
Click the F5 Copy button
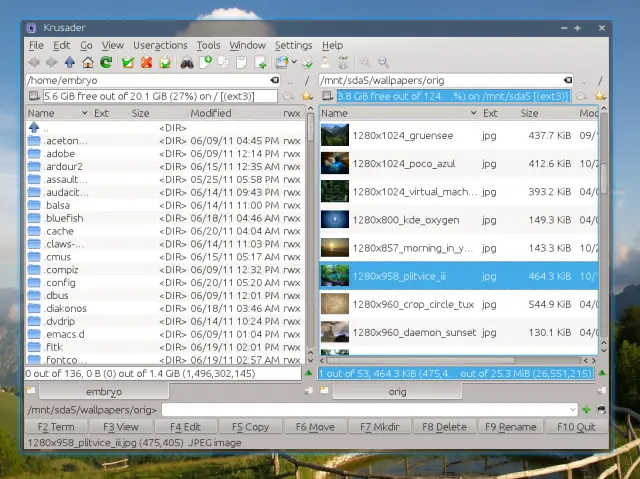pyautogui.click(x=250, y=427)
